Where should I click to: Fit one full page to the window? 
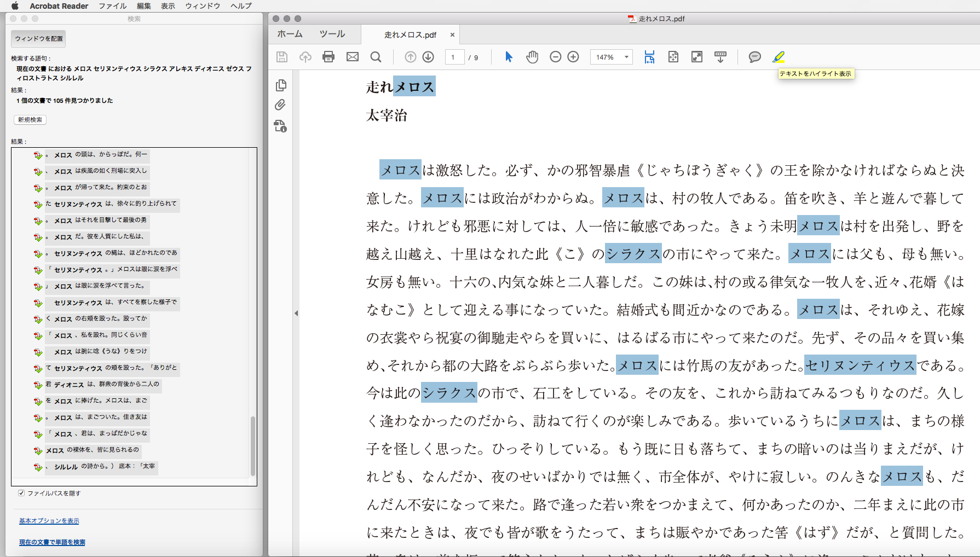coord(673,57)
